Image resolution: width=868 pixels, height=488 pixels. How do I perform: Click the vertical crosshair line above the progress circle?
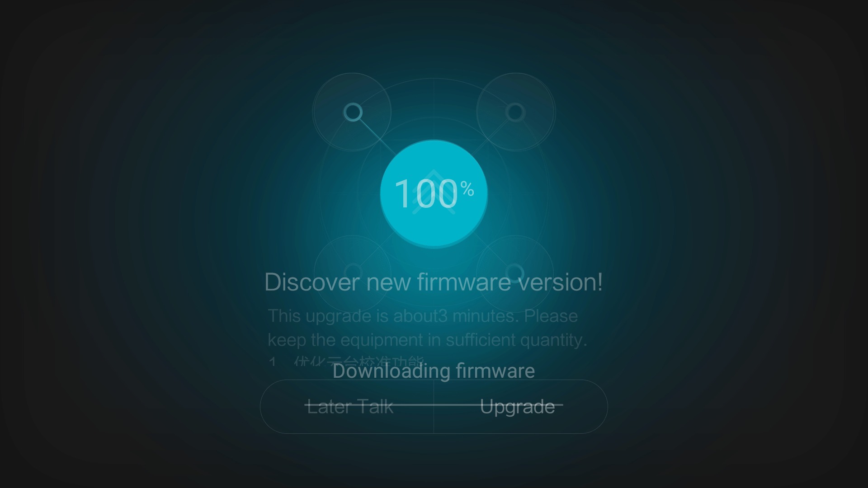click(x=434, y=108)
